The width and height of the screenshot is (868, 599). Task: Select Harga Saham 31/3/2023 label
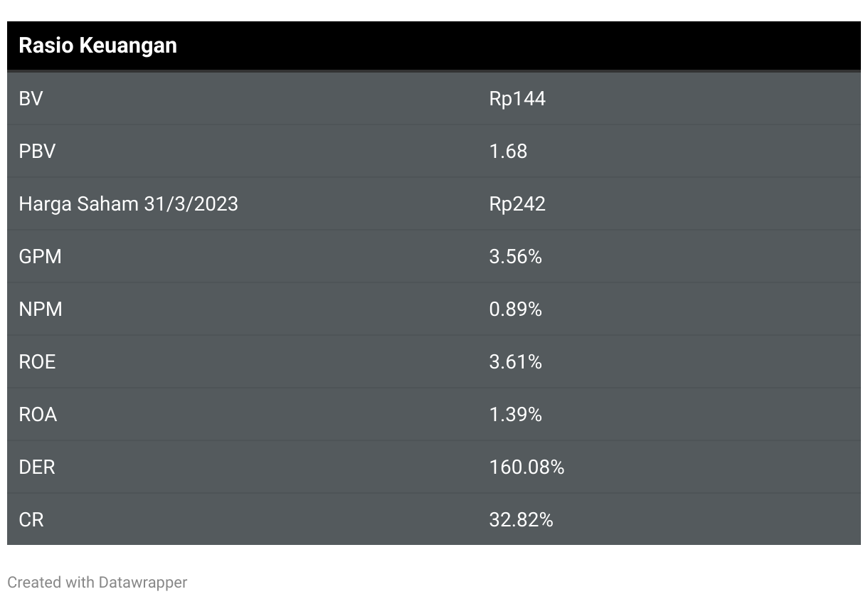click(128, 203)
